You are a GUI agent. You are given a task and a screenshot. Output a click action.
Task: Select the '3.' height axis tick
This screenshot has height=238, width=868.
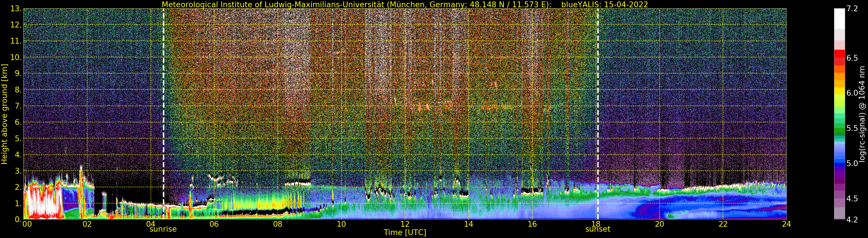pyautogui.click(x=18, y=171)
